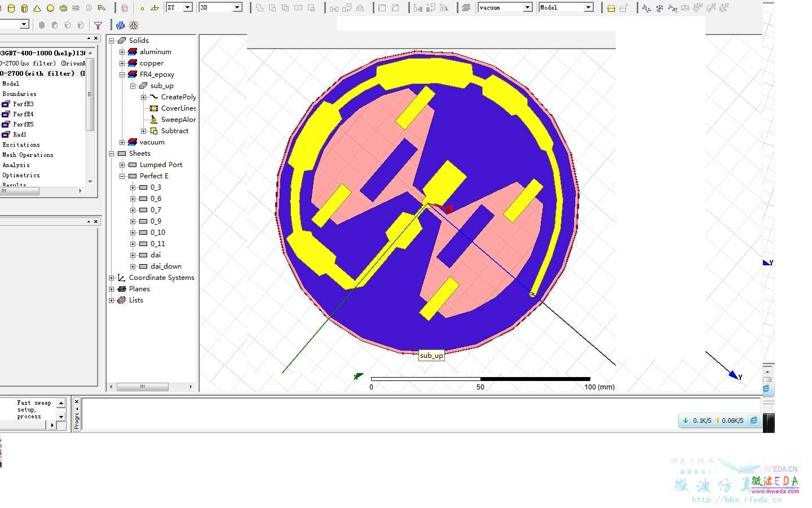Click the 3D model box icon
The height and width of the screenshot is (508, 812).
click(125, 8)
